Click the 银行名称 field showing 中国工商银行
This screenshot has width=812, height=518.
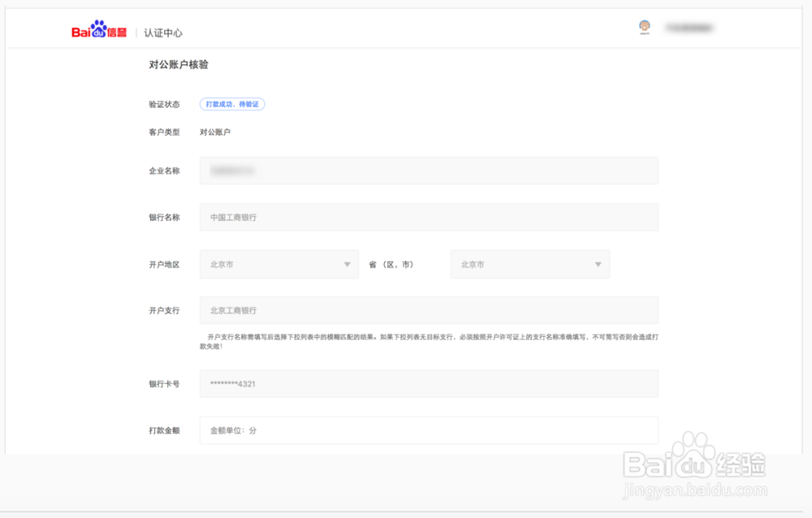pos(429,217)
